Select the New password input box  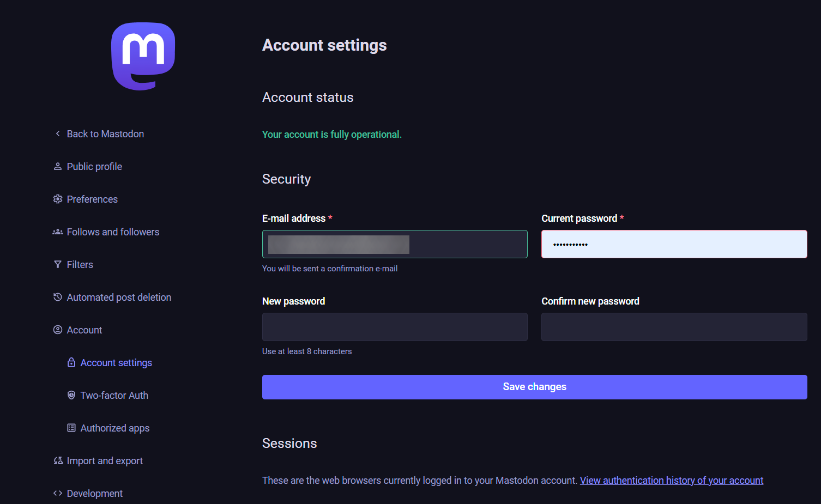(395, 327)
